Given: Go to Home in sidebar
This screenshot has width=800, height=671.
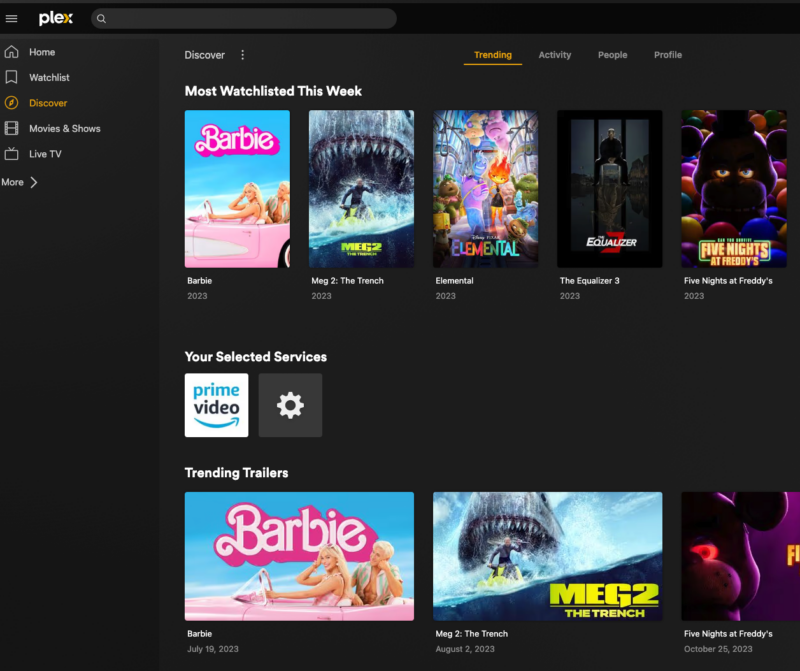Looking at the screenshot, I should [x=42, y=52].
